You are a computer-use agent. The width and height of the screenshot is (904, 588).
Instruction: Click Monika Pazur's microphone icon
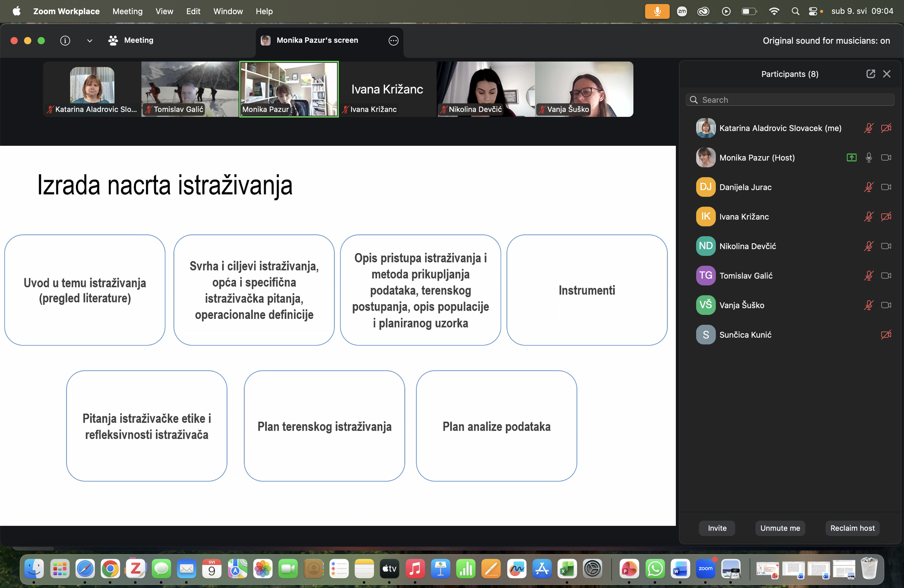[869, 158]
